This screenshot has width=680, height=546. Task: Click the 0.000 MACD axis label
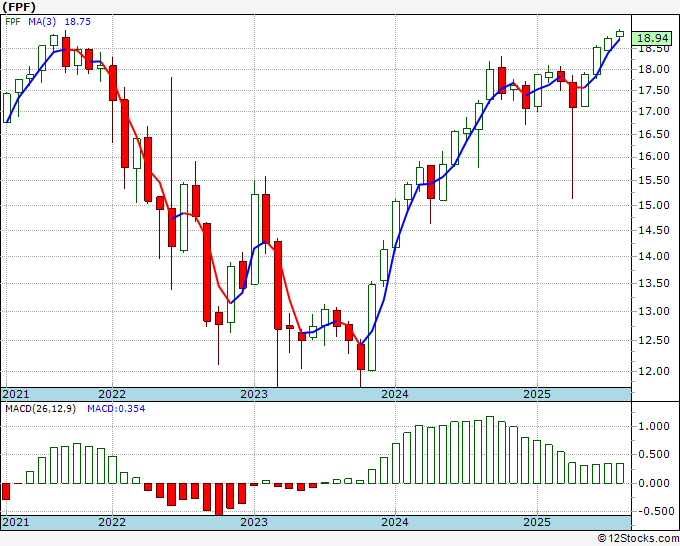point(654,483)
